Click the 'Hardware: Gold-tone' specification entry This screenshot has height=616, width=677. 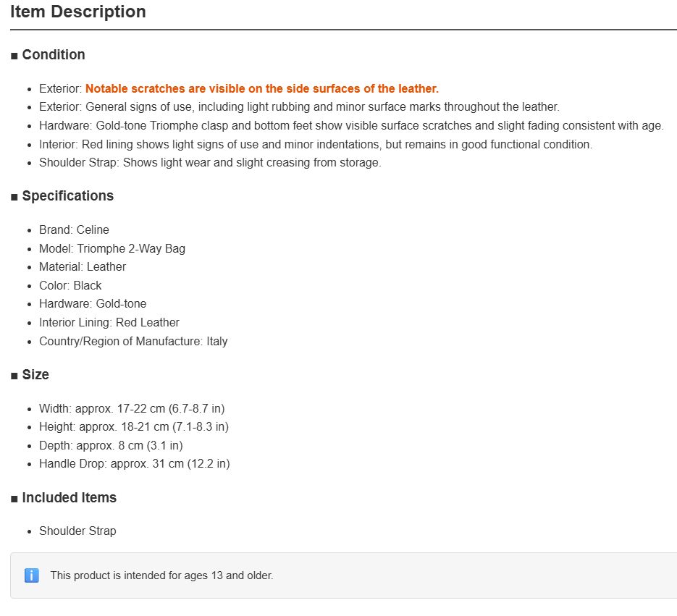pos(93,303)
